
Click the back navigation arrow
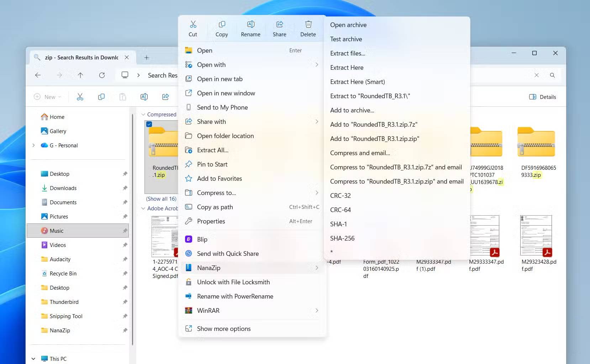click(x=38, y=75)
